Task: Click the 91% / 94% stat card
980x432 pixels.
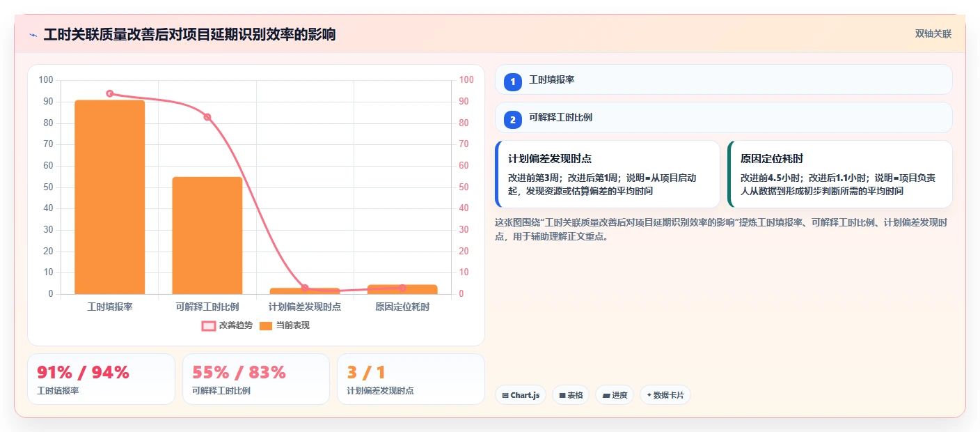Action: (x=101, y=379)
